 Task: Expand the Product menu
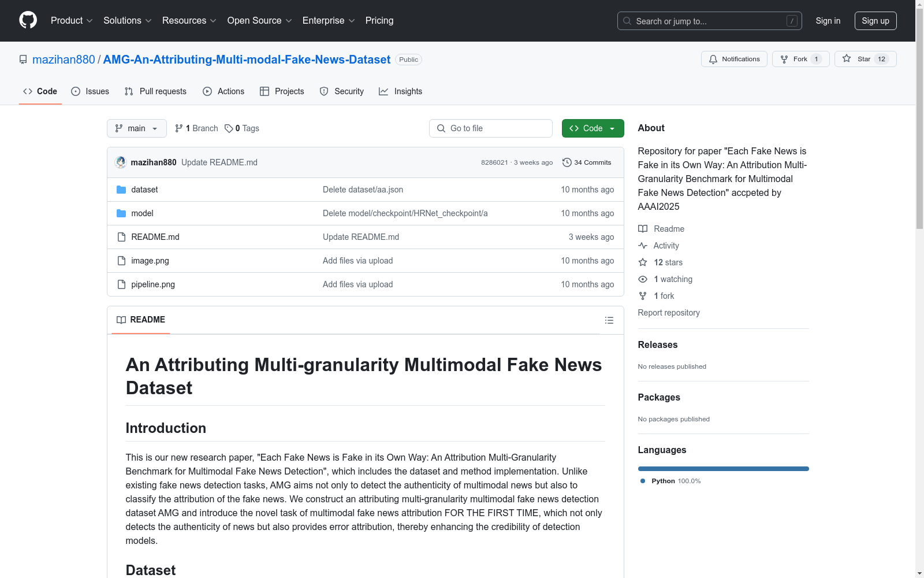(x=72, y=21)
